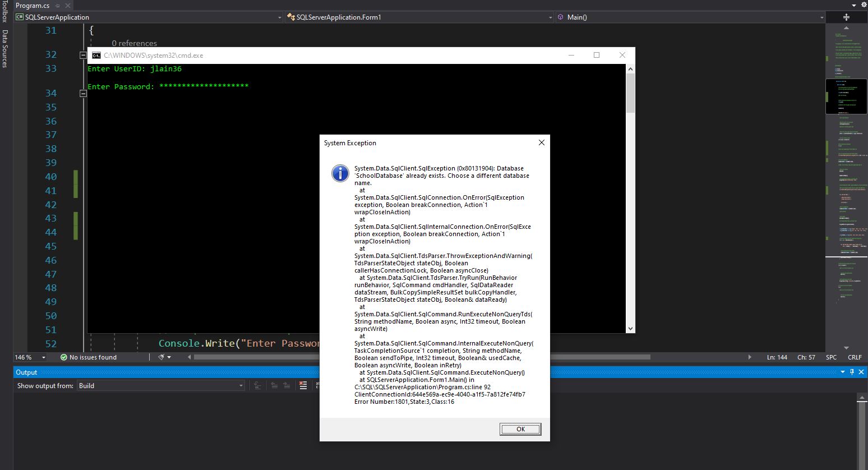This screenshot has width=868, height=470.
Task: Toggle auto-hide pin on Output panel
Action: 852,372
